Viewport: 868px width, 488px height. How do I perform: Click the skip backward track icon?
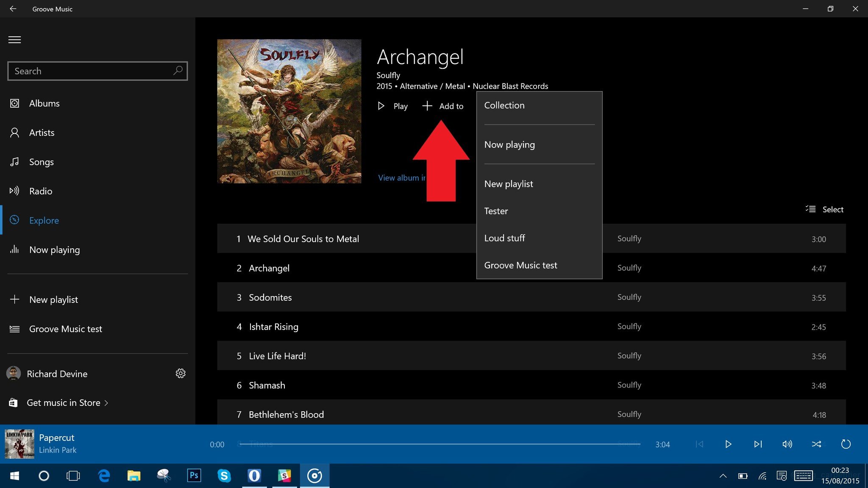point(700,444)
